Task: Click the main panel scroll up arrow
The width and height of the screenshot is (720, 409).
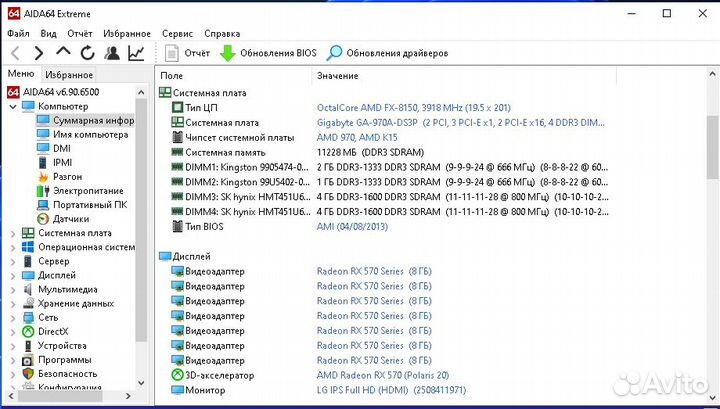Action: (x=712, y=74)
